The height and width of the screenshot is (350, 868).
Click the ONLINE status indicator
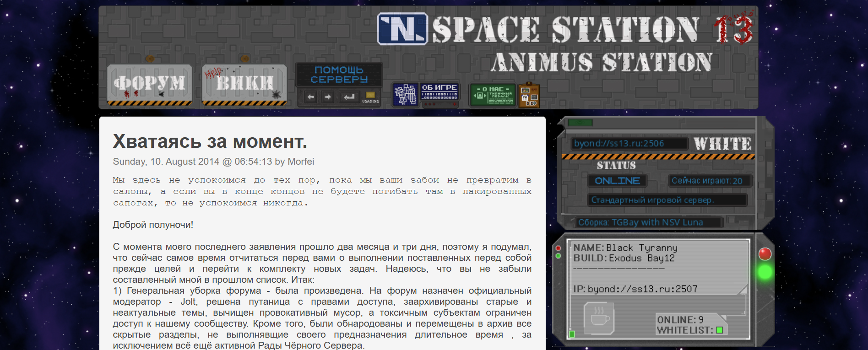click(617, 181)
